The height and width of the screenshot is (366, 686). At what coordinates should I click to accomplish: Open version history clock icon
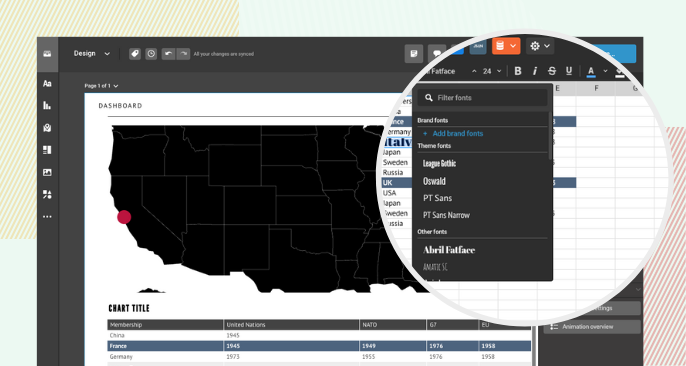[x=151, y=54]
